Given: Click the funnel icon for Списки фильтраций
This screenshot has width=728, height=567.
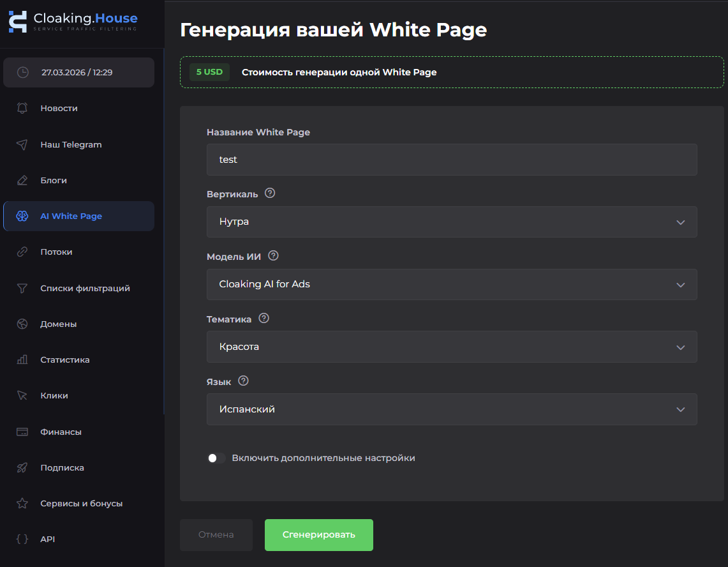Looking at the screenshot, I should click(x=22, y=288).
